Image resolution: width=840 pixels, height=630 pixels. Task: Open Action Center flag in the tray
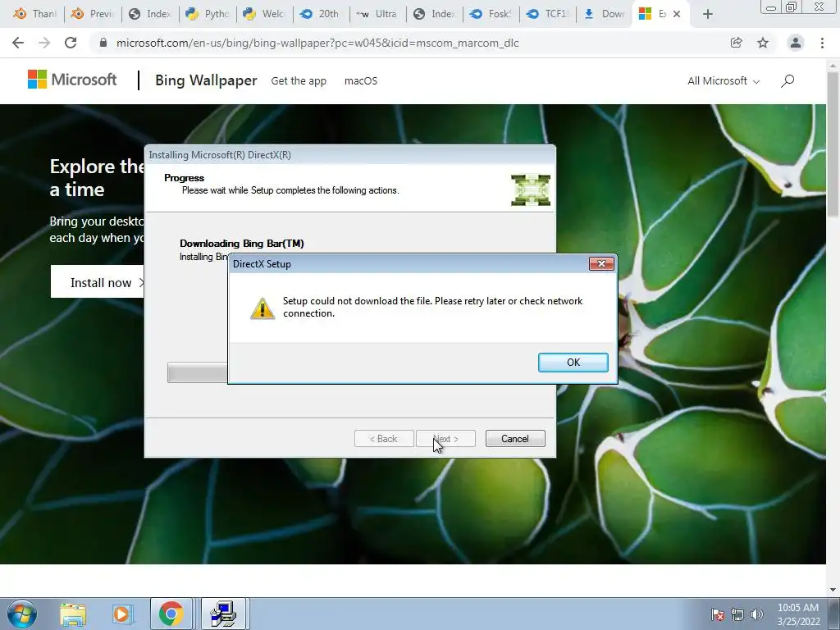(718, 614)
